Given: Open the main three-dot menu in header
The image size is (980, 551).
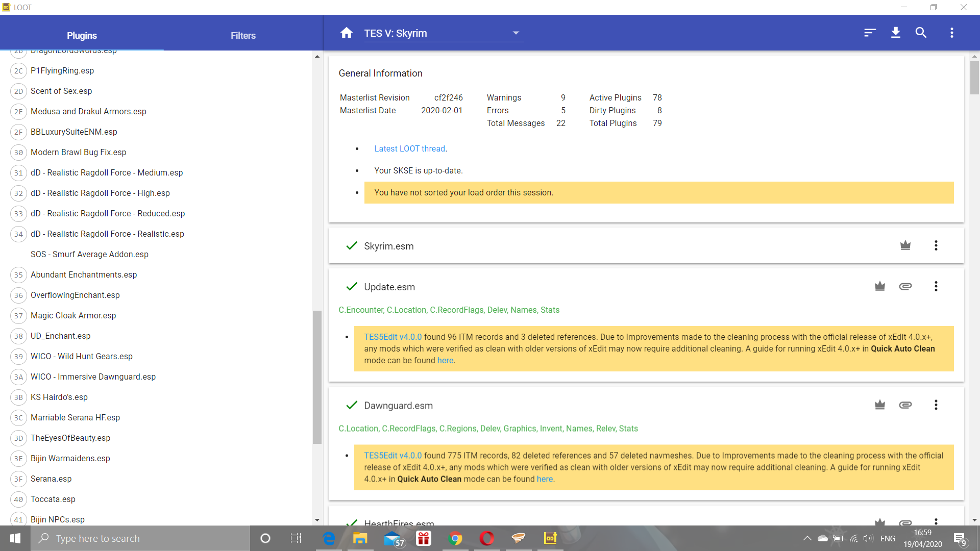Looking at the screenshot, I should click(952, 33).
